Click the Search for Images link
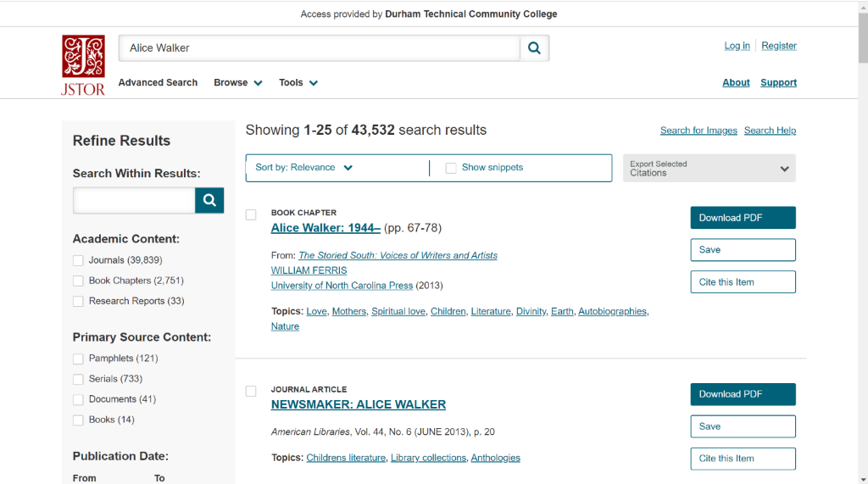The height and width of the screenshot is (484, 868). tap(698, 131)
